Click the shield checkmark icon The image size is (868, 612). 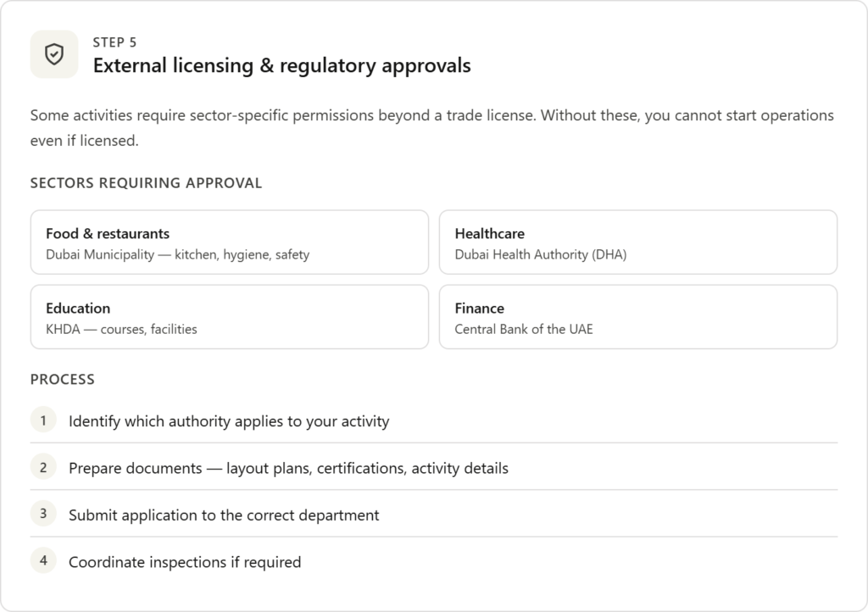(x=53, y=54)
